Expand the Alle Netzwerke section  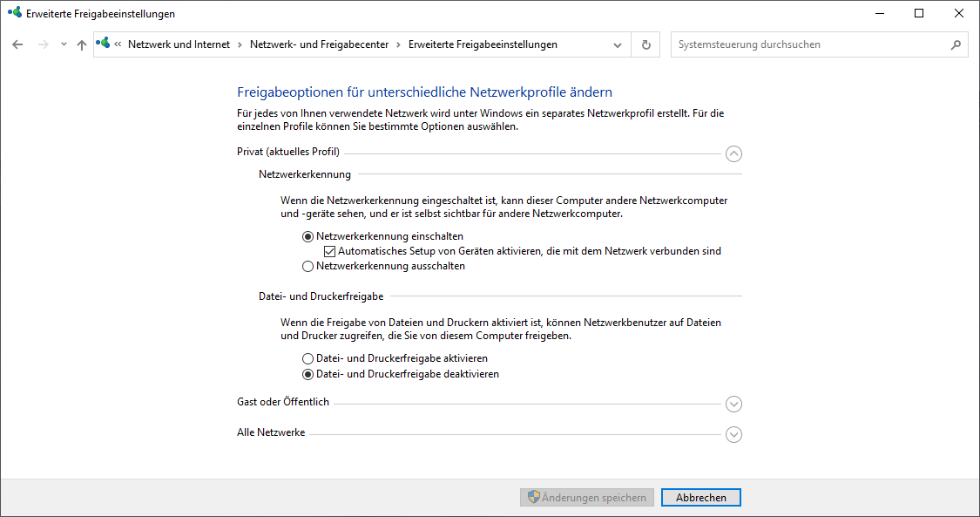tap(733, 434)
